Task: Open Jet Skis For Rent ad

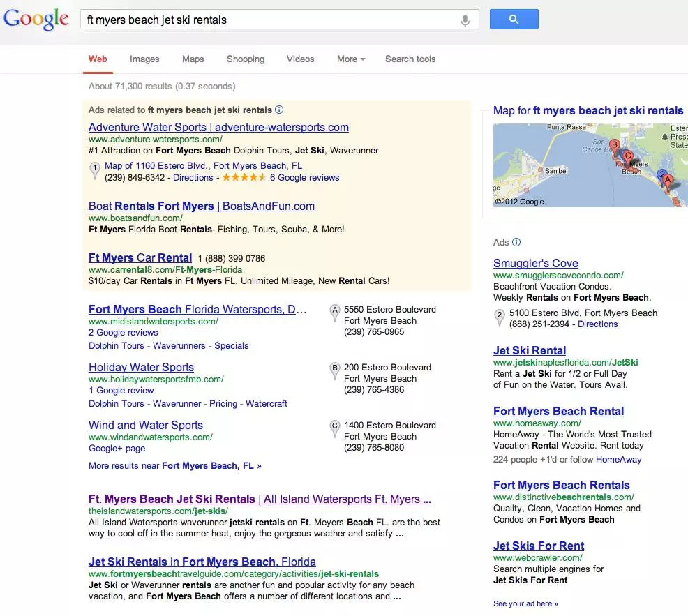Action: 539,546
